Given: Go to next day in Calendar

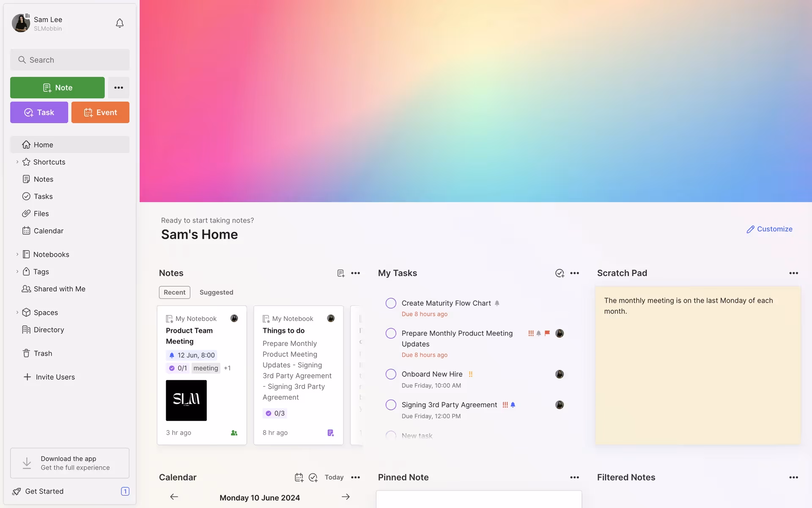Looking at the screenshot, I should click(x=346, y=497).
